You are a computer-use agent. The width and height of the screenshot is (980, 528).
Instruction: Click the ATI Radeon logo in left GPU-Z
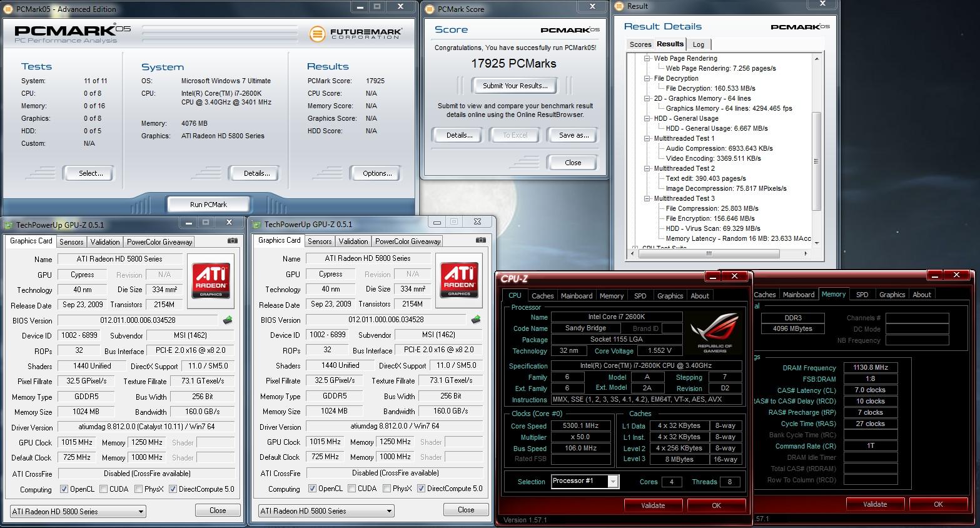pyautogui.click(x=211, y=280)
